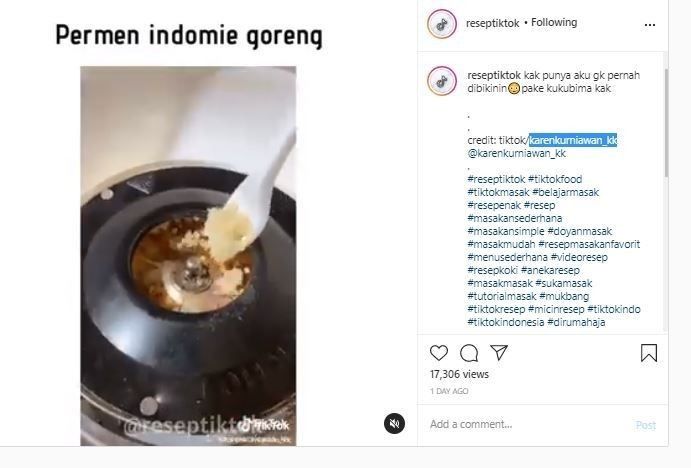Open comments via the speech bubble icon
Screen dimensions: 691x468
(469, 353)
